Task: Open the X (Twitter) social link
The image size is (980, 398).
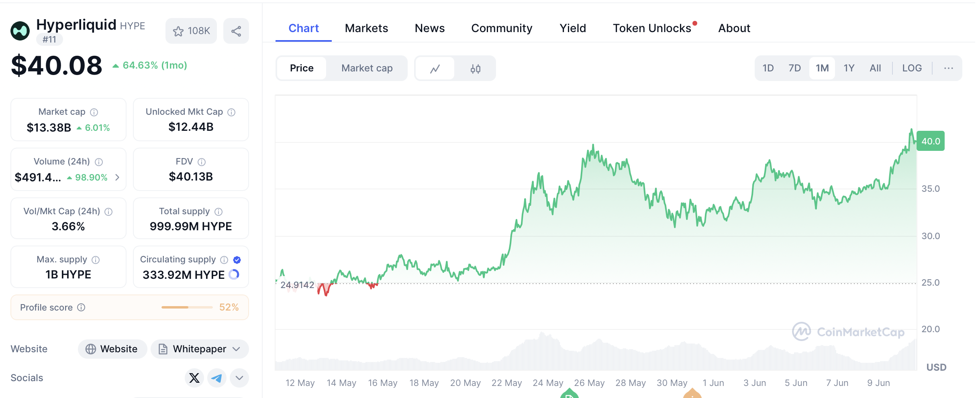Action: click(194, 378)
